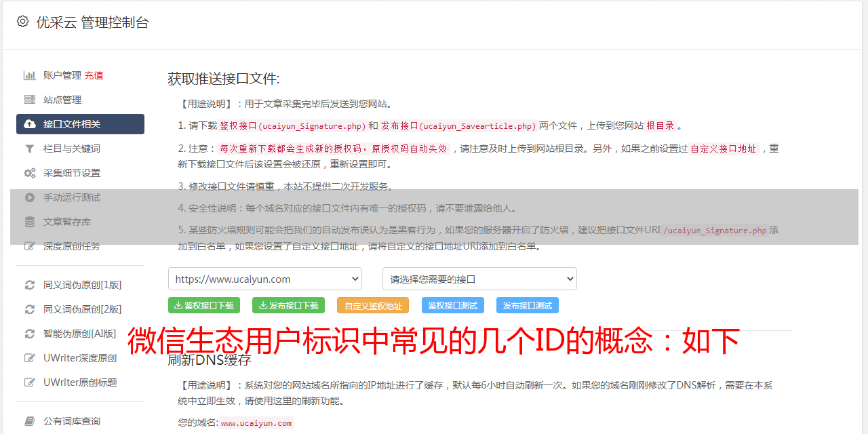Click the 发布接口(ucaiyun_Savearticle.php) code text

click(458, 126)
